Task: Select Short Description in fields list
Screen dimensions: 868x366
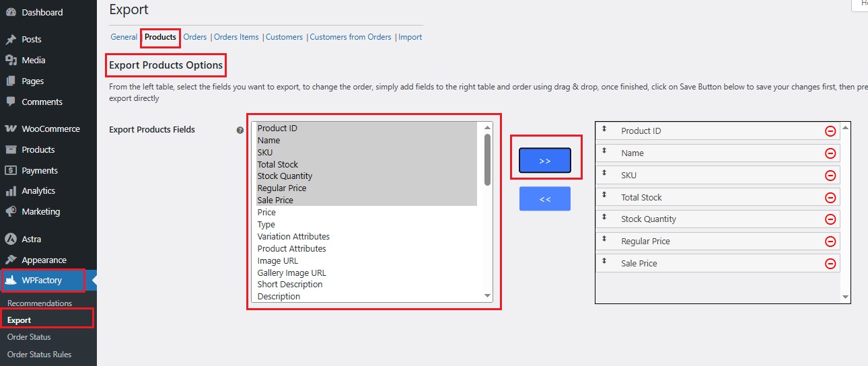Action: point(367,285)
